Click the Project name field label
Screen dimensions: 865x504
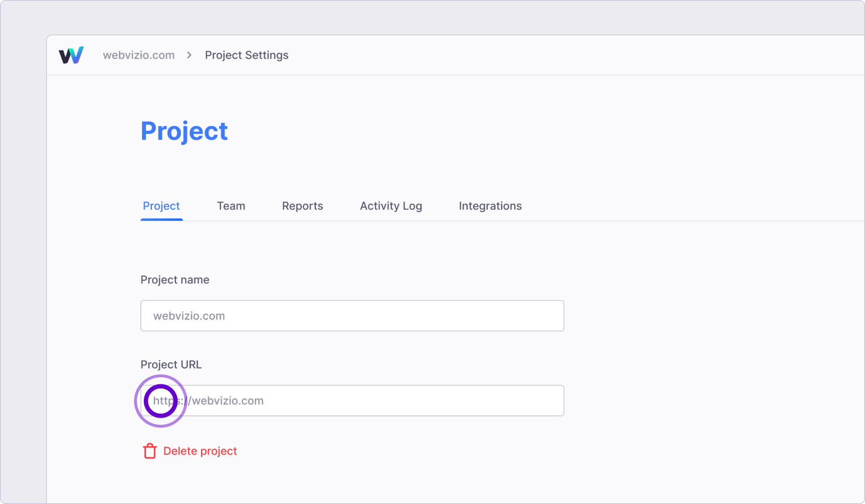click(175, 280)
